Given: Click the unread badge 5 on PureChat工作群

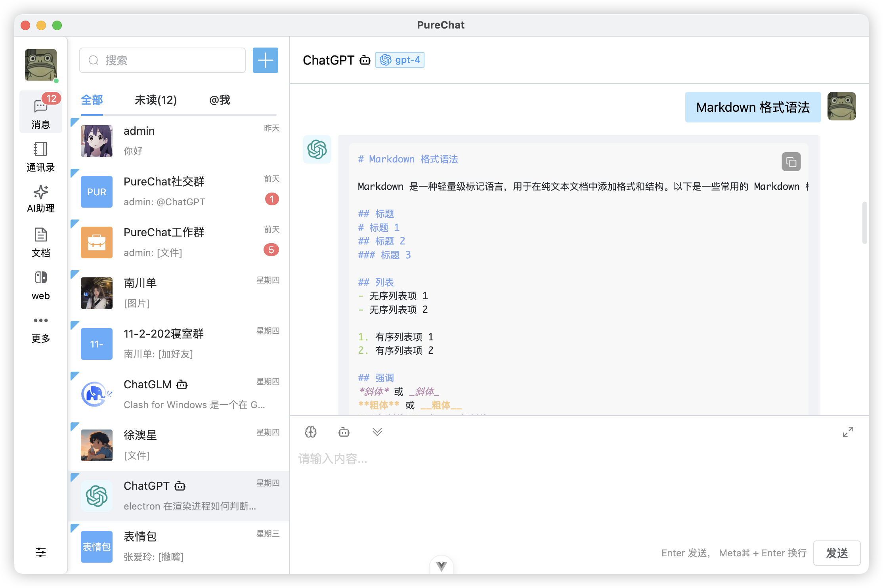Looking at the screenshot, I should point(271,250).
